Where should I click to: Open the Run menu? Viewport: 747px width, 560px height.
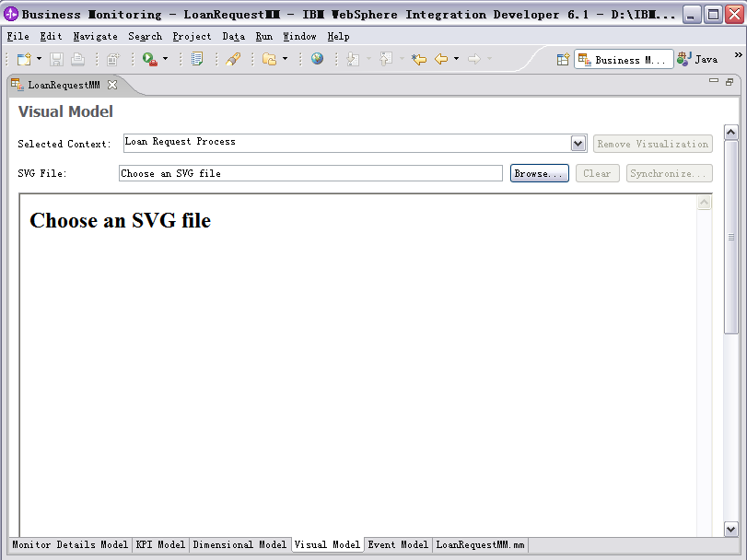[x=264, y=37]
